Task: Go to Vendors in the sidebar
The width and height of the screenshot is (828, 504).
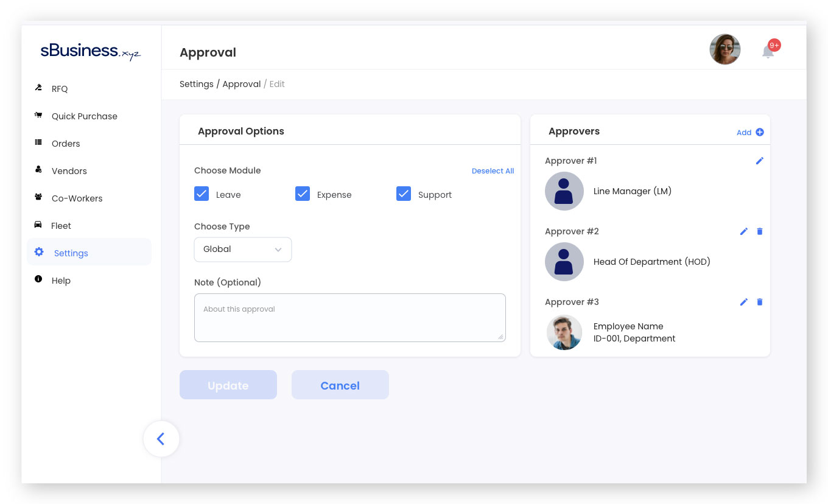Action: click(x=69, y=171)
